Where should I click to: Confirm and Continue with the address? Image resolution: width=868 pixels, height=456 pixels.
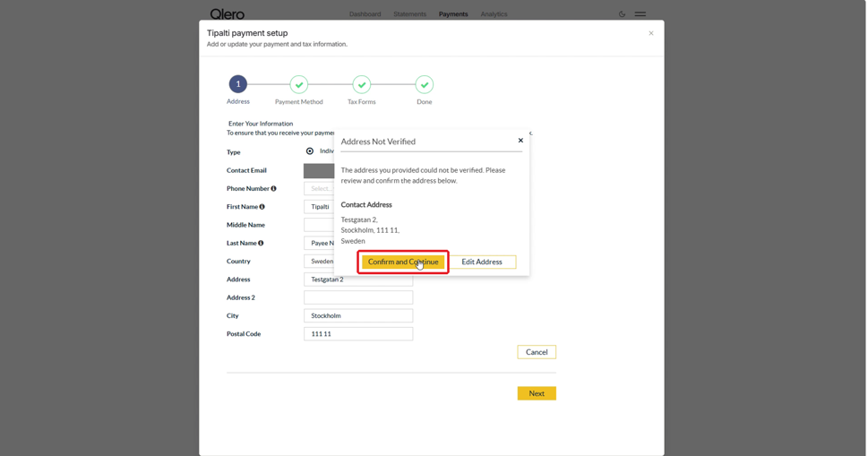point(403,262)
